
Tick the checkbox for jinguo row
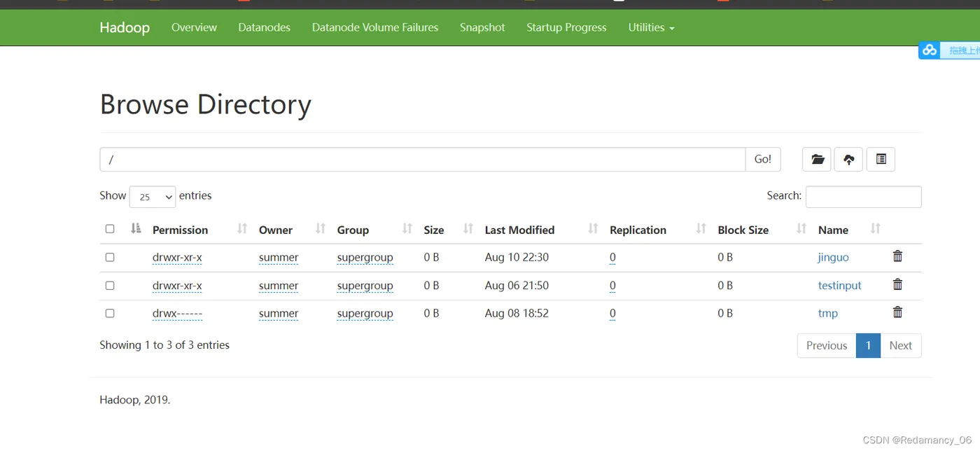tap(110, 257)
